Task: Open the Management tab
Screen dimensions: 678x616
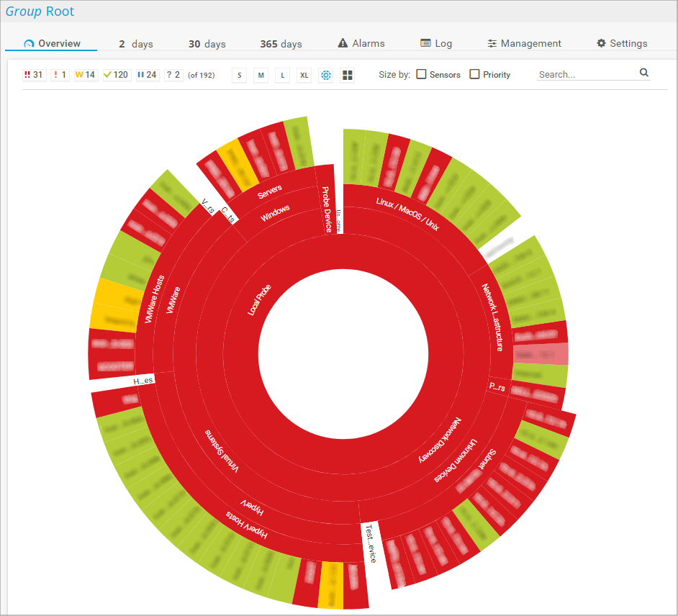Action: (524, 43)
